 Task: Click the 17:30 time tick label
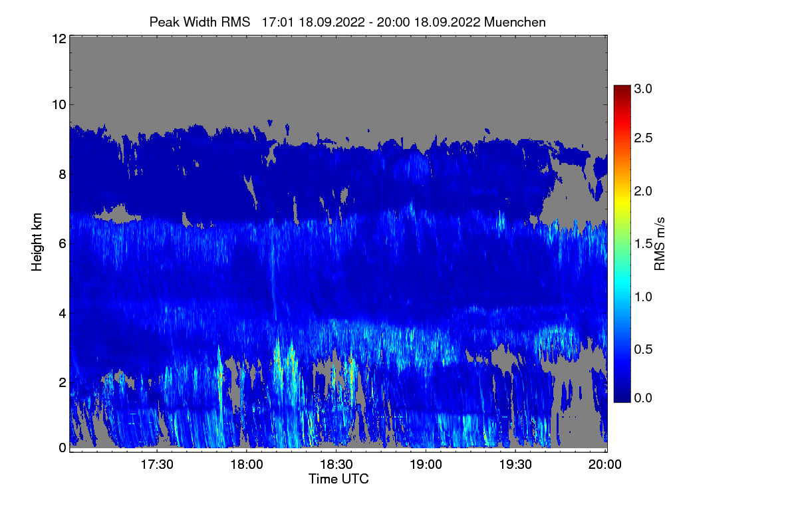pyautogui.click(x=157, y=464)
